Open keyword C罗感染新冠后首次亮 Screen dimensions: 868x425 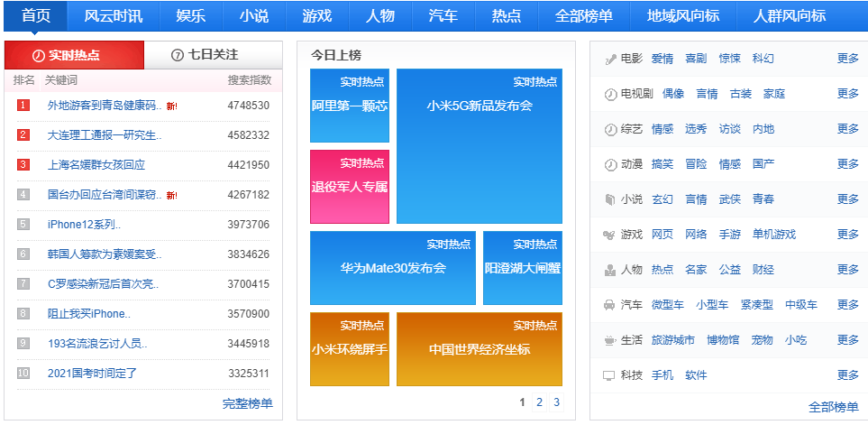pos(104,284)
